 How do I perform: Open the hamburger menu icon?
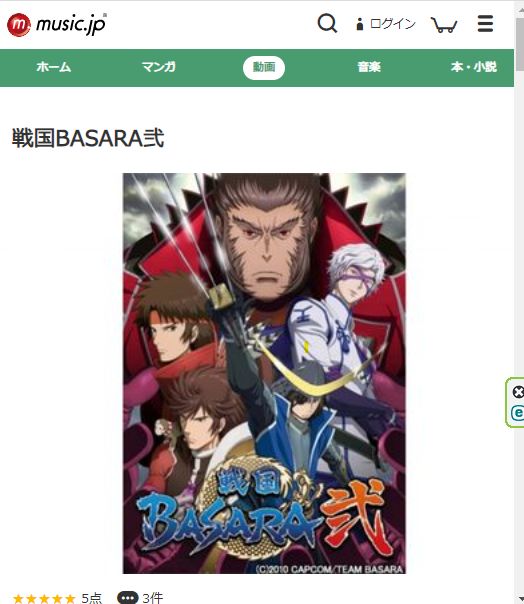485,24
